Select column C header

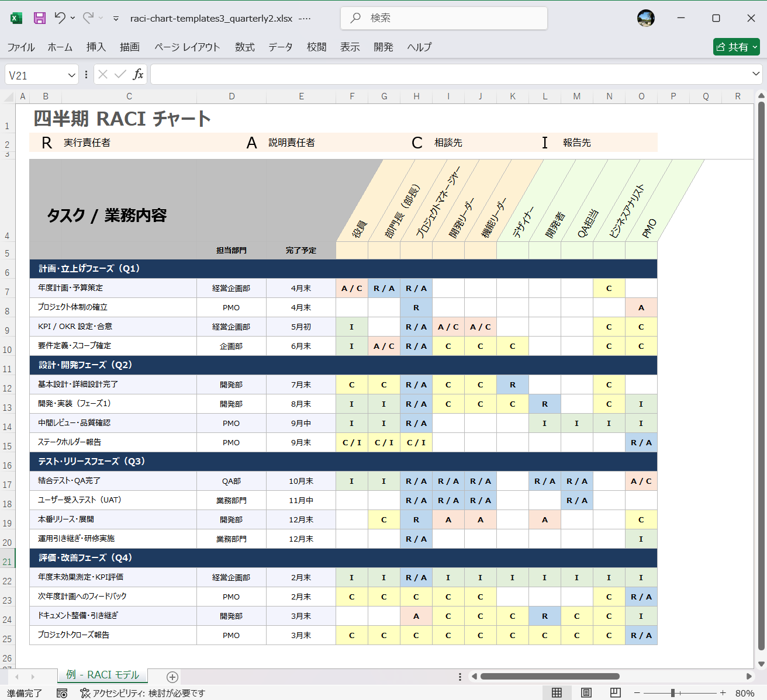point(129,96)
